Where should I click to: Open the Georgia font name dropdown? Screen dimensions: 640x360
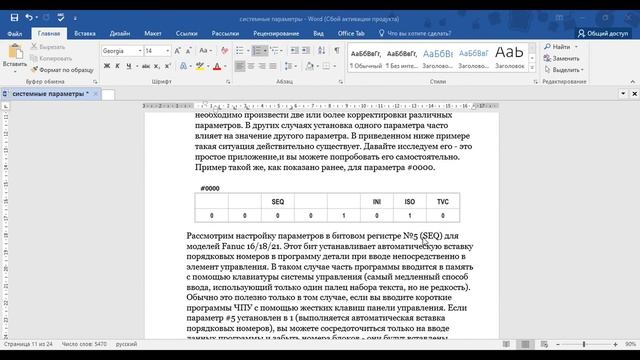[140, 51]
